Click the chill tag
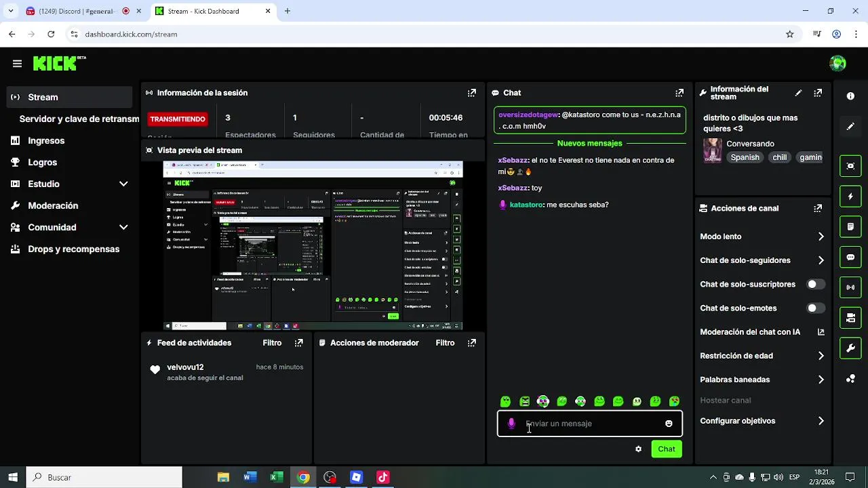This screenshot has width=868, height=488. (780, 157)
